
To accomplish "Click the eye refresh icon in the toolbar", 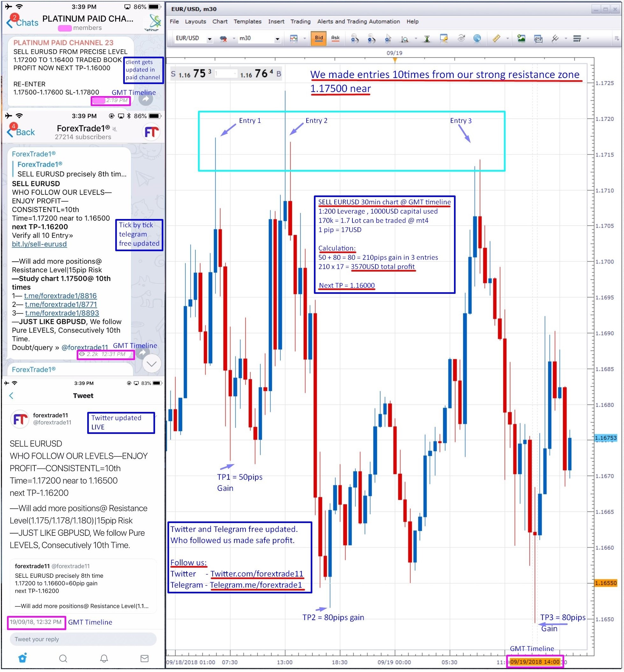I will coord(461,38).
